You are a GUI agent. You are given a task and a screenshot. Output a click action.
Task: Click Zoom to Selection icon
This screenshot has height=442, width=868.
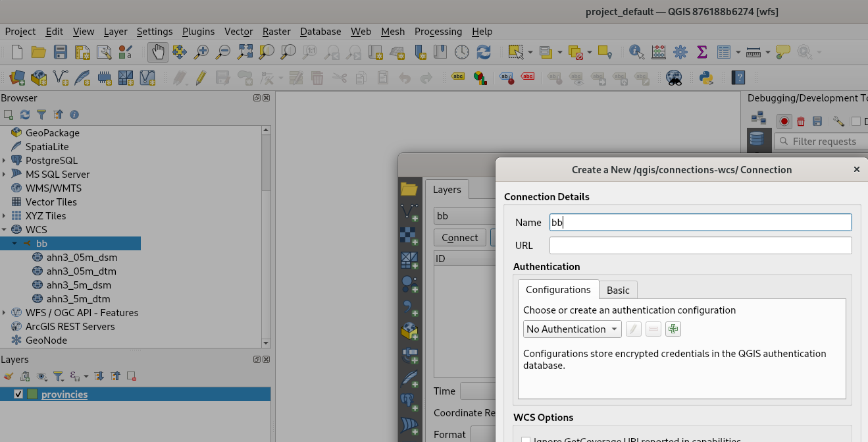267,52
